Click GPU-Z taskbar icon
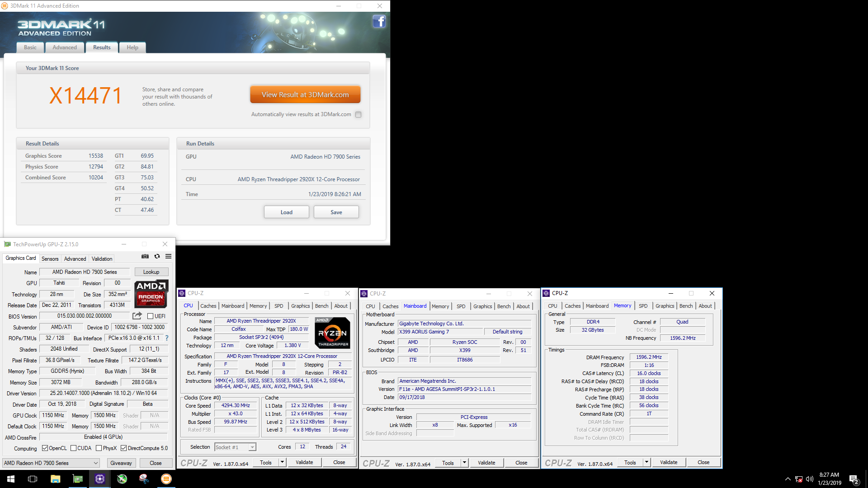 pyautogui.click(x=78, y=479)
